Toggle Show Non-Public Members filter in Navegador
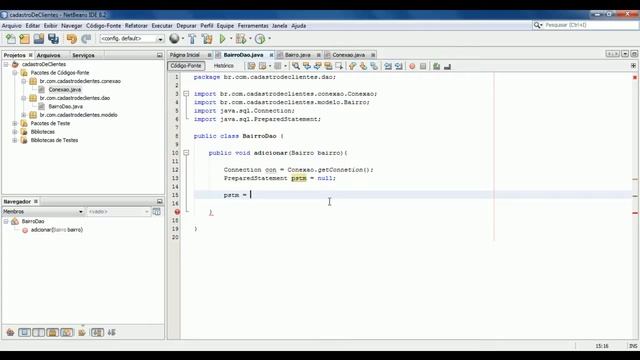 click(x=53, y=333)
